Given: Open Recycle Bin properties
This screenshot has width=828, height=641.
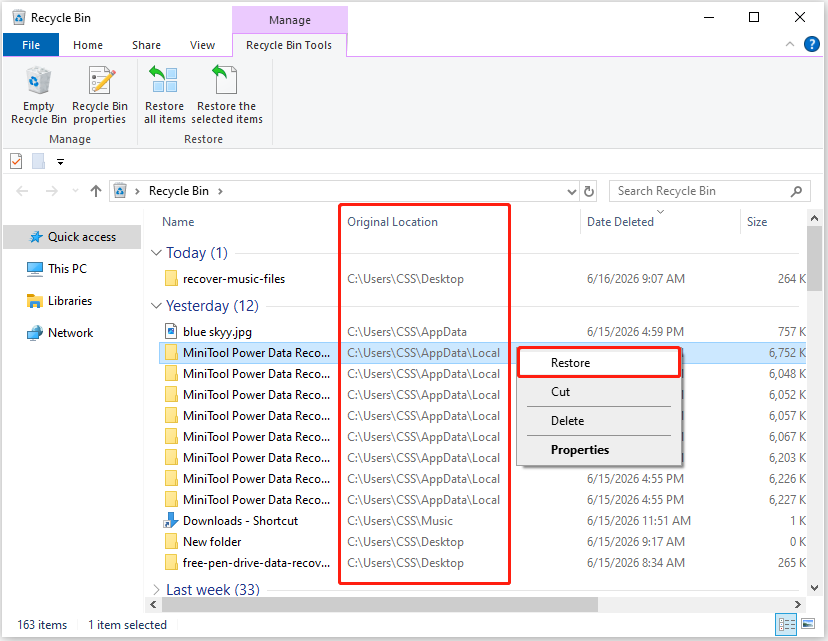Looking at the screenshot, I should click(100, 96).
